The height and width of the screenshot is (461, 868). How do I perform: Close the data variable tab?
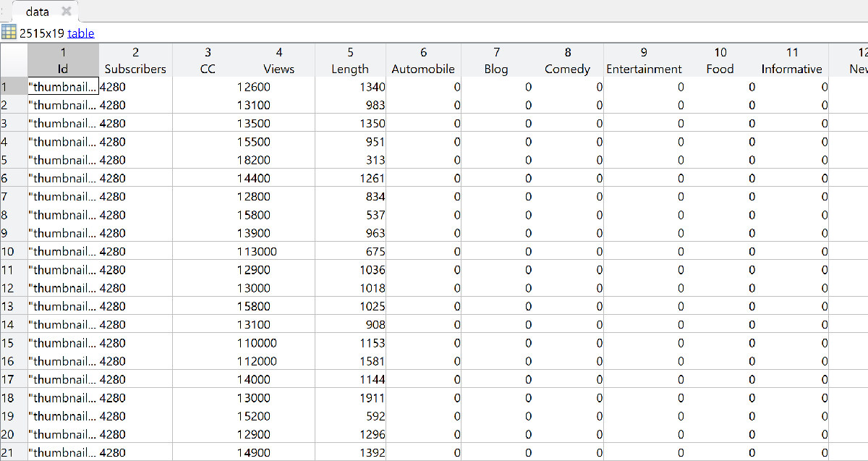click(67, 12)
